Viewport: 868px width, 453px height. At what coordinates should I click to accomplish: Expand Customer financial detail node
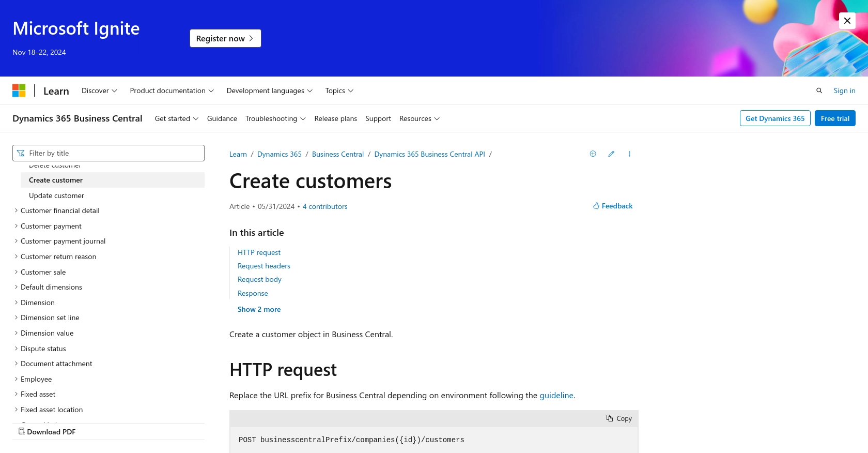tap(60, 210)
